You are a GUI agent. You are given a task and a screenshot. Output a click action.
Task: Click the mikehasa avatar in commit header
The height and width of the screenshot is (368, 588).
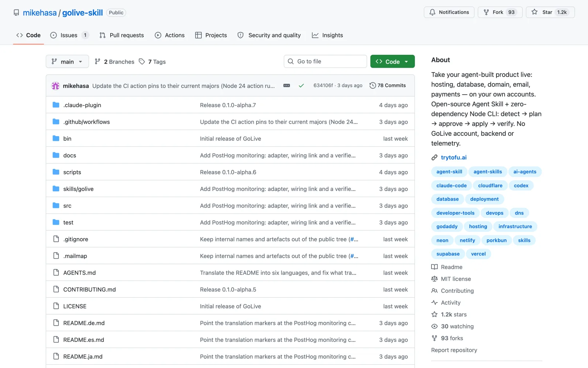(x=55, y=86)
